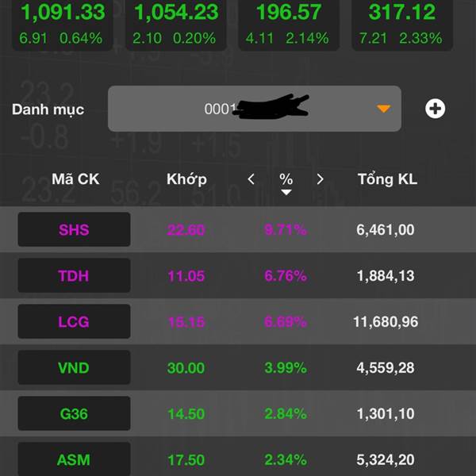Image resolution: width=476 pixels, height=476 pixels.
Task: Show next column with right chevron
Action: (x=320, y=179)
